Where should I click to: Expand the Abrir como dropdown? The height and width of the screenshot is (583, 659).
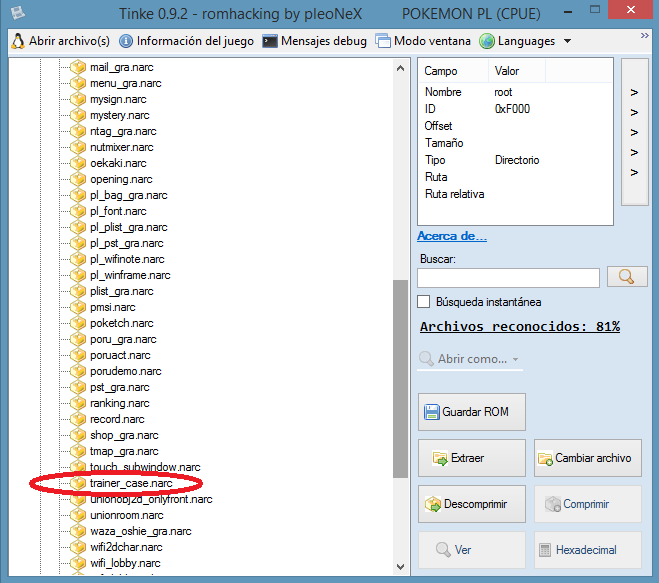[469, 359]
